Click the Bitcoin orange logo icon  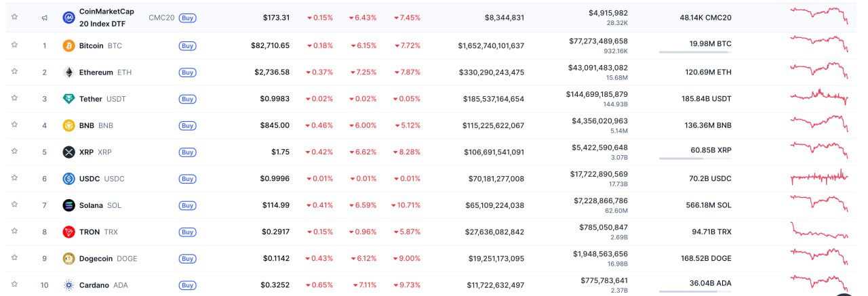pos(68,45)
